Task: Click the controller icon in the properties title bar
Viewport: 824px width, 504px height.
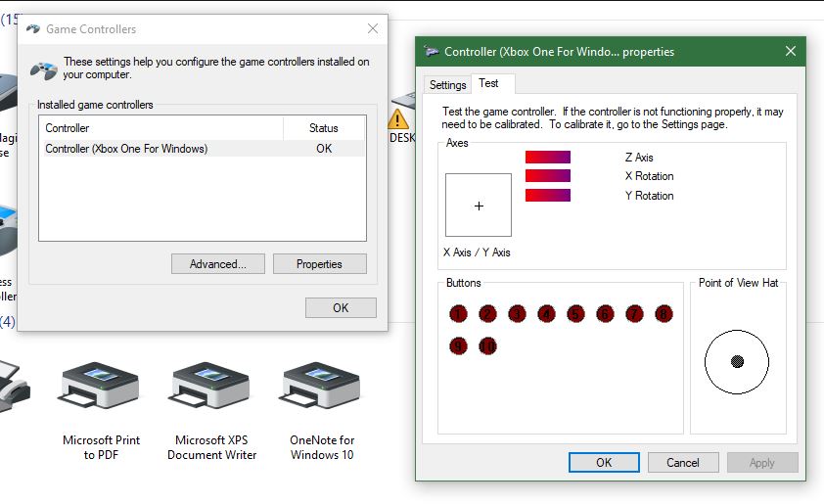Action: [x=432, y=52]
